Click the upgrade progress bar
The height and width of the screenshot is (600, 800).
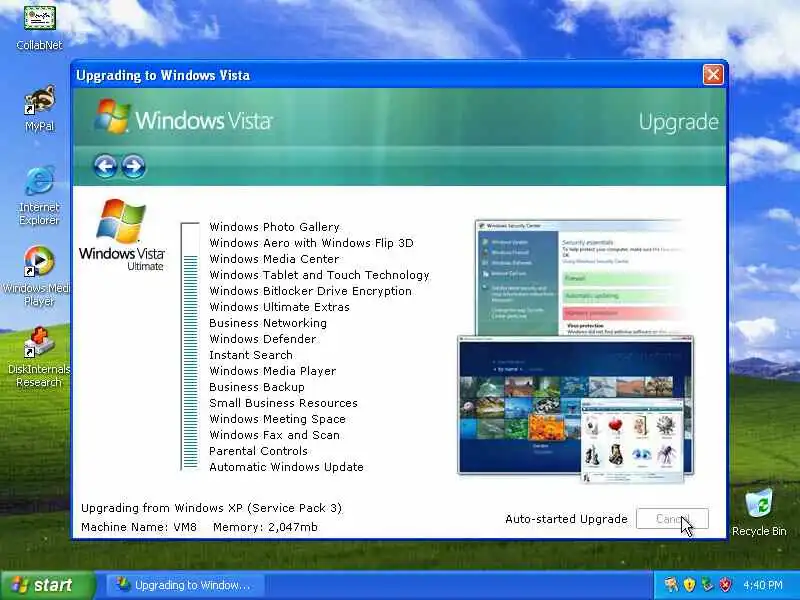tap(190, 346)
